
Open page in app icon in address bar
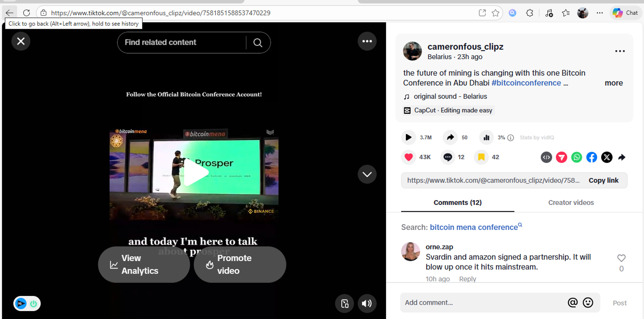click(x=482, y=13)
